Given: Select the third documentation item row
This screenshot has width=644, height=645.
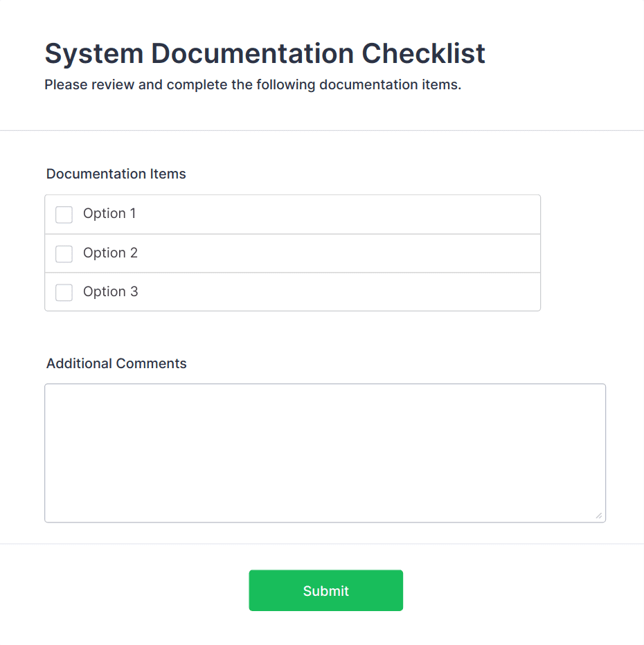Looking at the screenshot, I should [x=292, y=292].
